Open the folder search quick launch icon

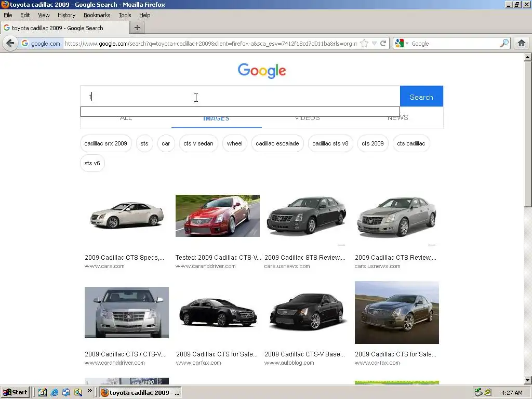78,393
